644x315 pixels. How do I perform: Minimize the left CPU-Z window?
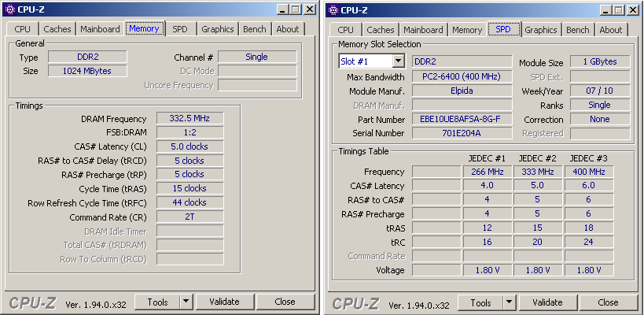point(282,10)
